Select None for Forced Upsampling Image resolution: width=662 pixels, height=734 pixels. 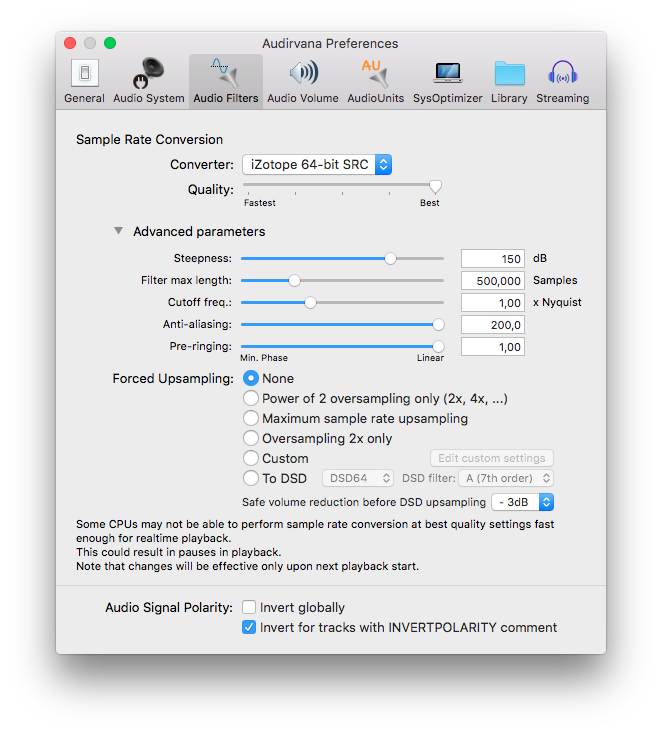pyautogui.click(x=251, y=378)
